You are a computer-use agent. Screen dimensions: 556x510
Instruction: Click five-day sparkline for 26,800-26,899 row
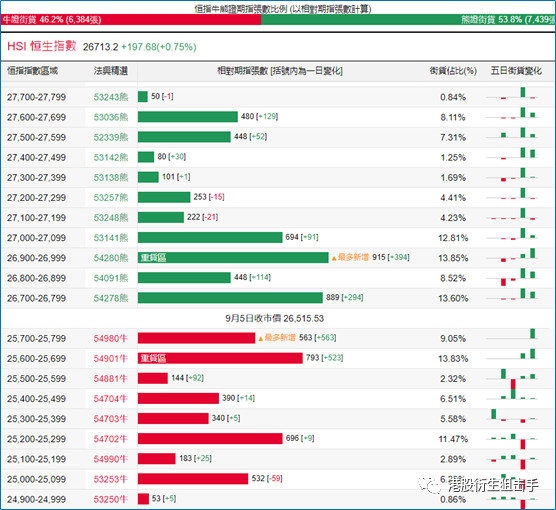512,277
